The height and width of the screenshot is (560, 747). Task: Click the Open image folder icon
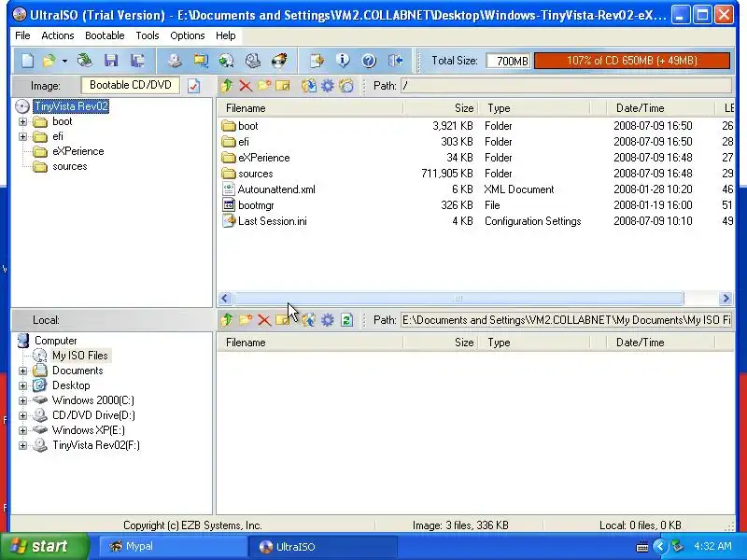tap(49, 61)
